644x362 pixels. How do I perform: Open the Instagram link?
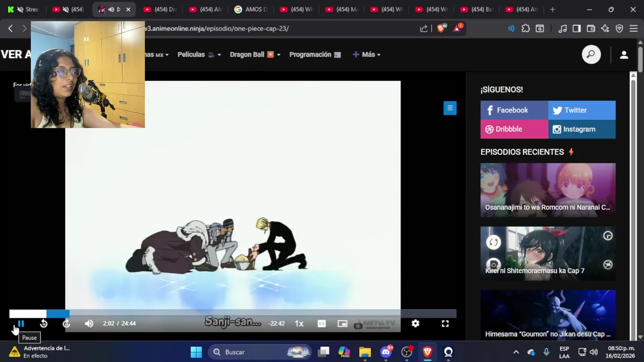point(582,129)
